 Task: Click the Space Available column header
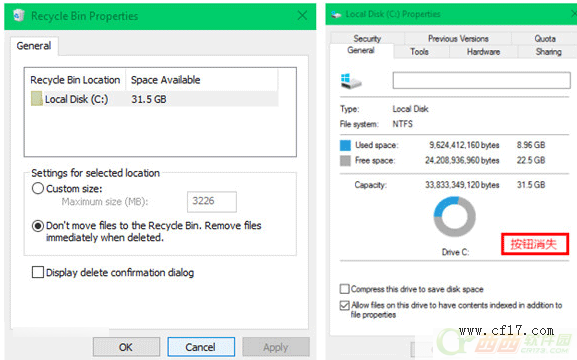(x=202, y=80)
